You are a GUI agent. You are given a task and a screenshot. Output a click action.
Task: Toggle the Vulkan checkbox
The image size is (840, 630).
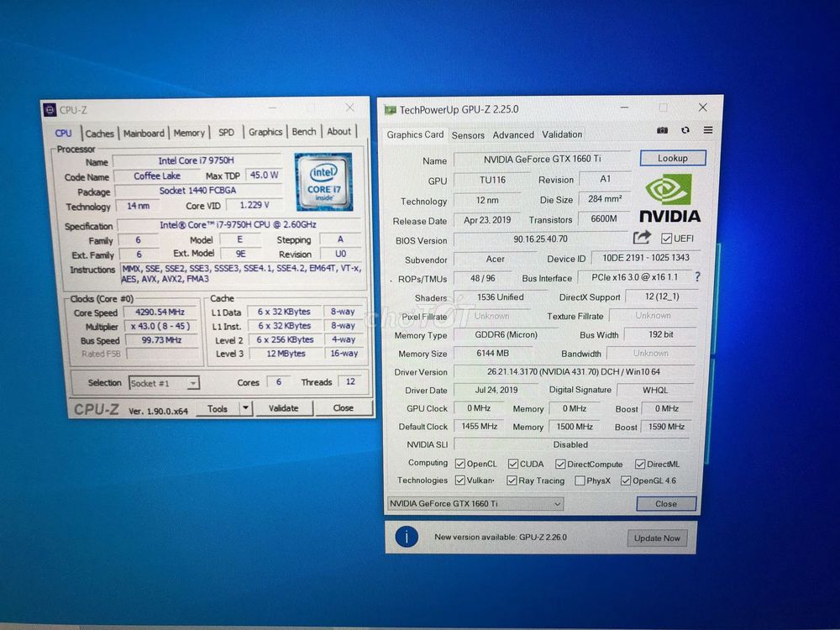(459, 480)
